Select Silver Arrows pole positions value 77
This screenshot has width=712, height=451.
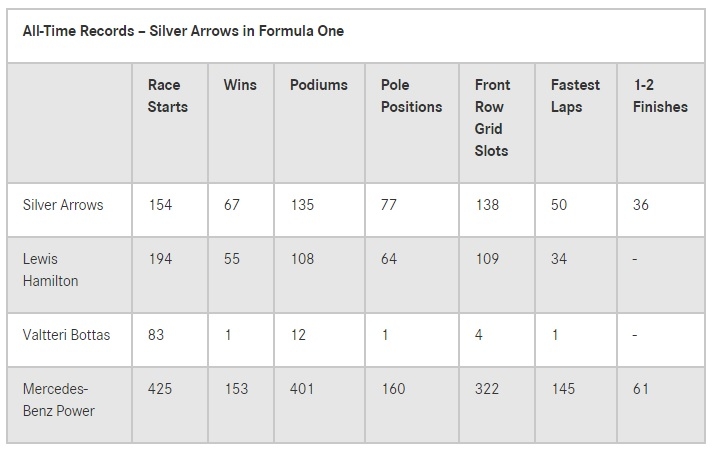tap(389, 205)
